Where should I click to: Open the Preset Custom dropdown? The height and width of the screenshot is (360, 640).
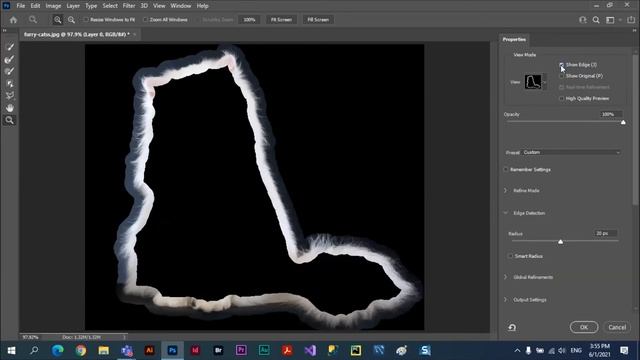tap(571, 152)
